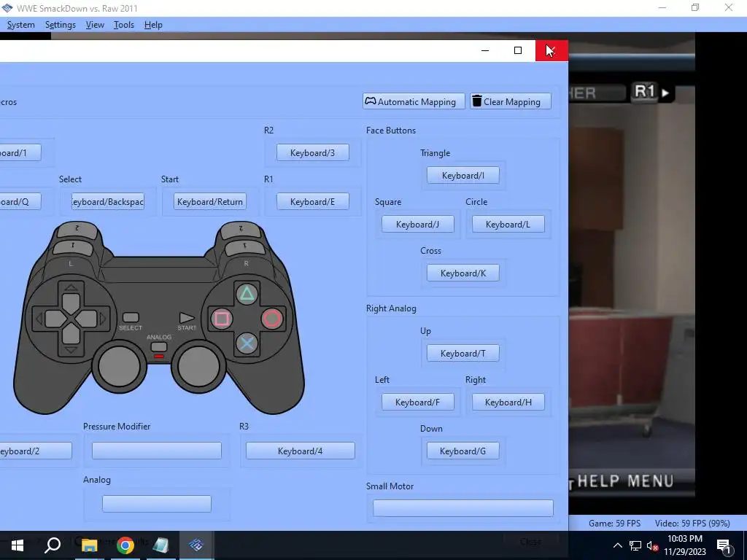Open Windows Start menu

click(x=18, y=545)
